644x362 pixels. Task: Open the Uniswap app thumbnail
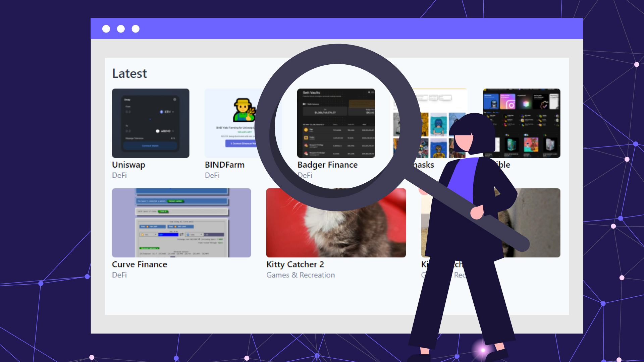pyautogui.click(x=151, y=123)
